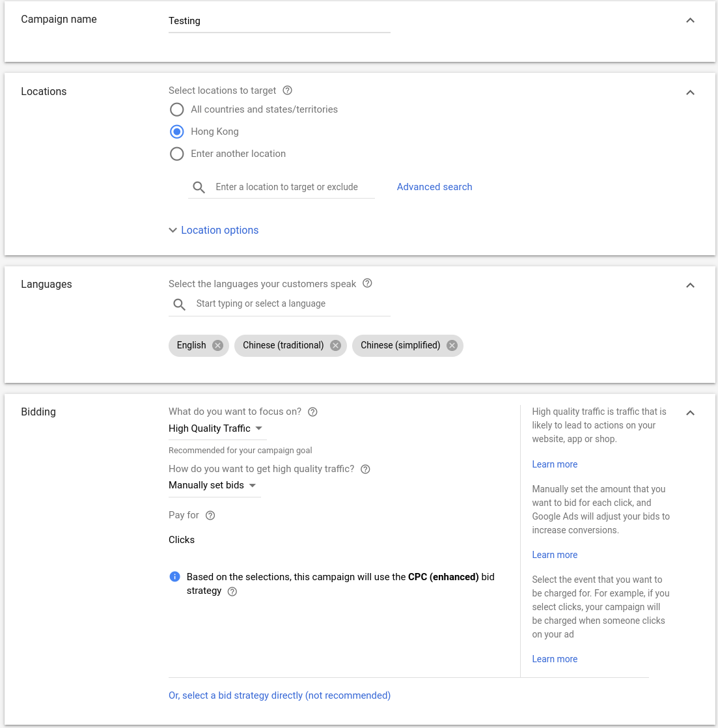Expand the Location options section
718x728 pixels.
tap(214, 230)
